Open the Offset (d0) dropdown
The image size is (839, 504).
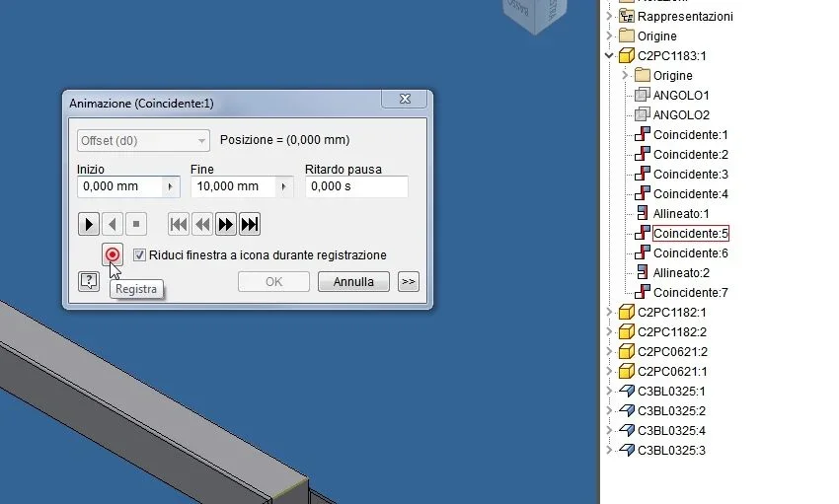[x=143, y=141]
